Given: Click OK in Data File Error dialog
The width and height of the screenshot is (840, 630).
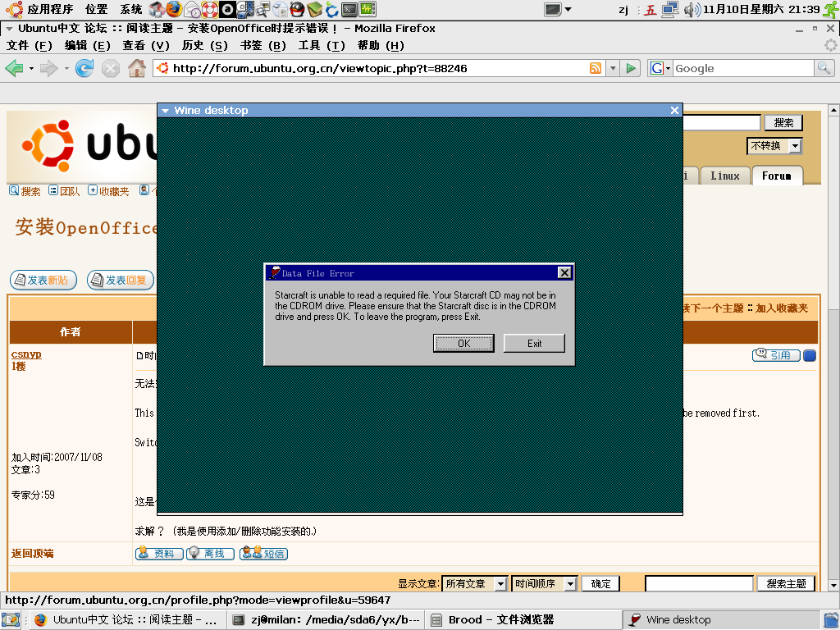Looking at the screenshot, I should 463,344.
